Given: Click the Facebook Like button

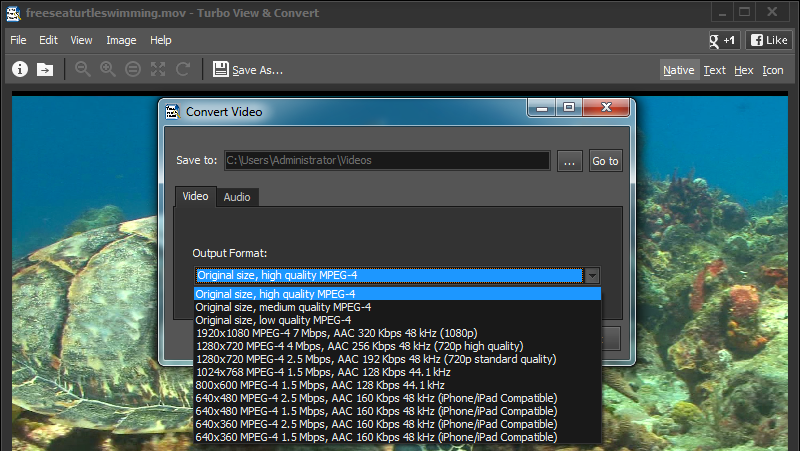Looking at the screenshot, I should tap(770, 41).
